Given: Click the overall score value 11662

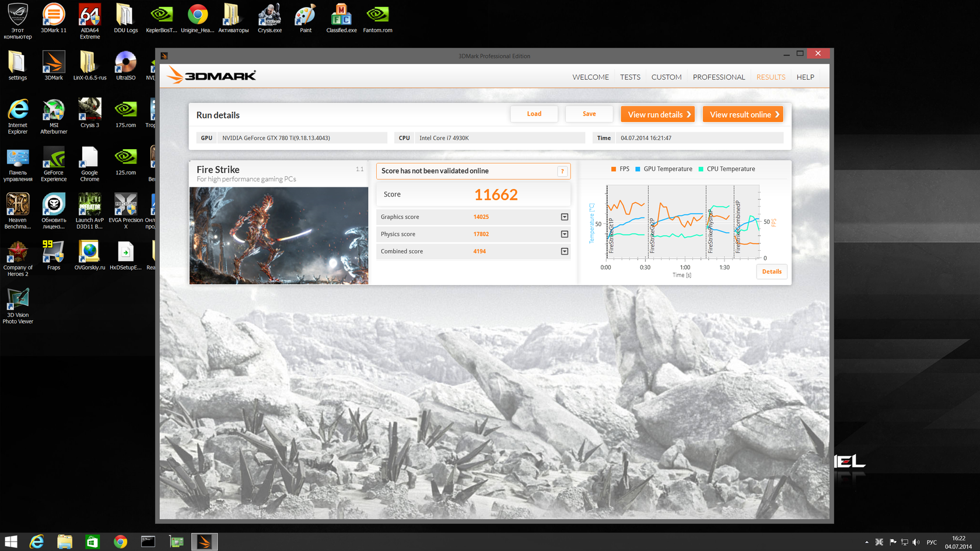Looking at the screenshot, I should (496, 195).
